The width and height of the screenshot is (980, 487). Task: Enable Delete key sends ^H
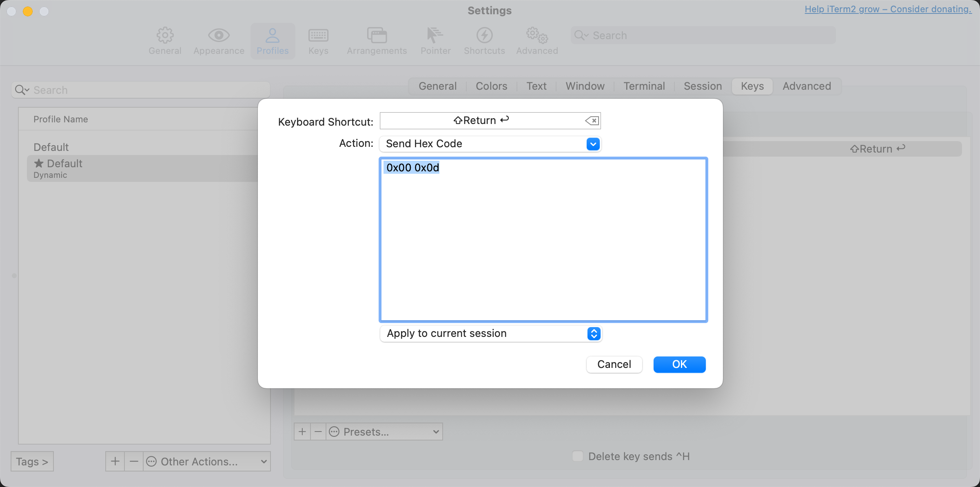[x=577, y=456]
